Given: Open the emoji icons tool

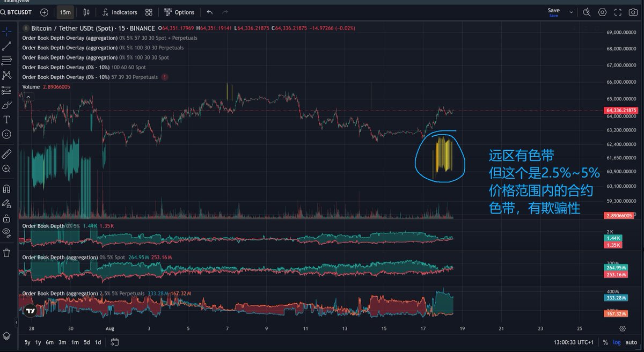Looking at the screenshot, I should 7,134.
